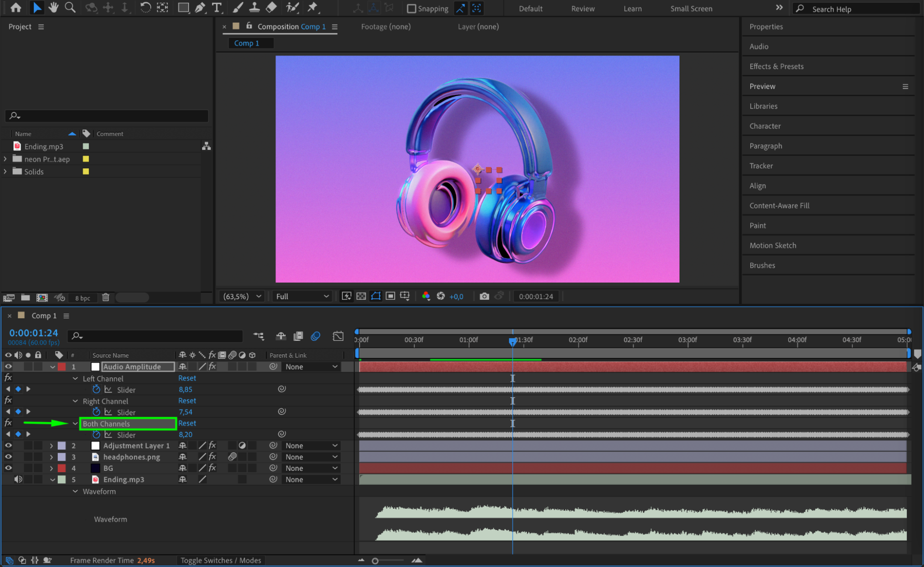The image size is (924, 567).
Task: Select the Pen tool in toolbar
Action: click(200, 8)
